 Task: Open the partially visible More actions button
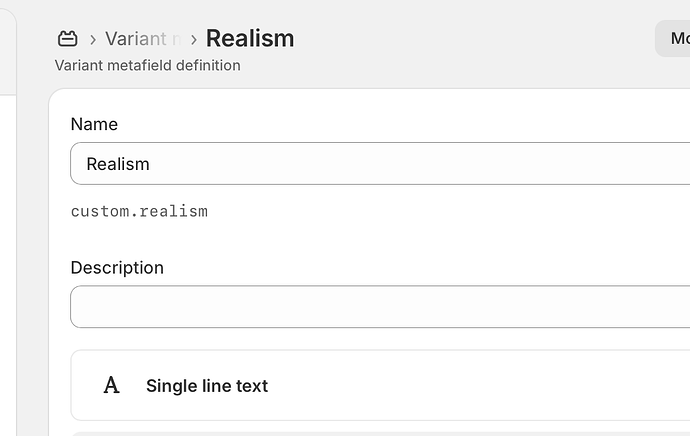pos(675,39)
